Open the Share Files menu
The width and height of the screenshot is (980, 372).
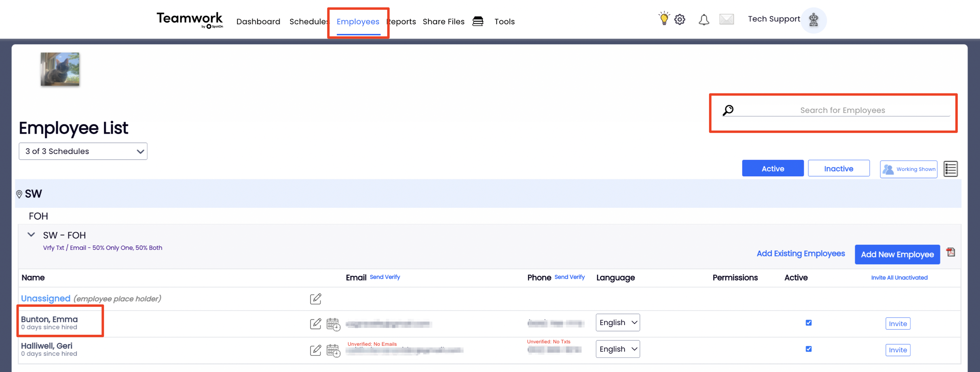pos(444,21)
